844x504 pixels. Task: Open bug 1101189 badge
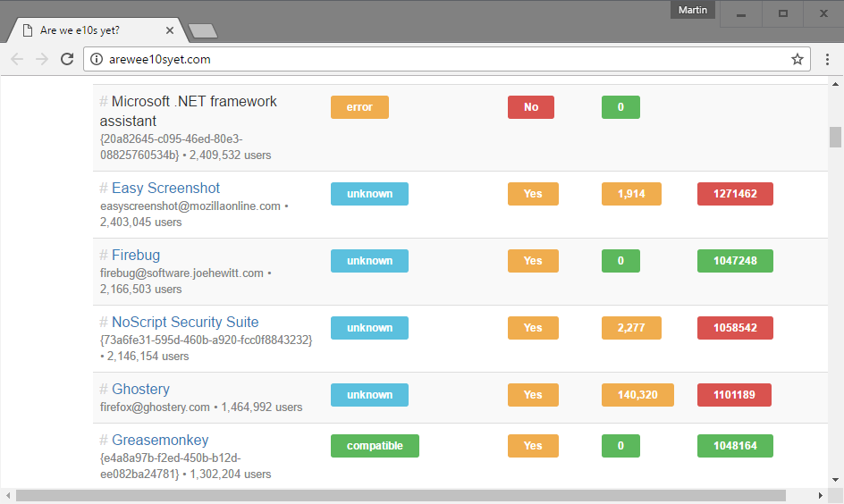734,395
